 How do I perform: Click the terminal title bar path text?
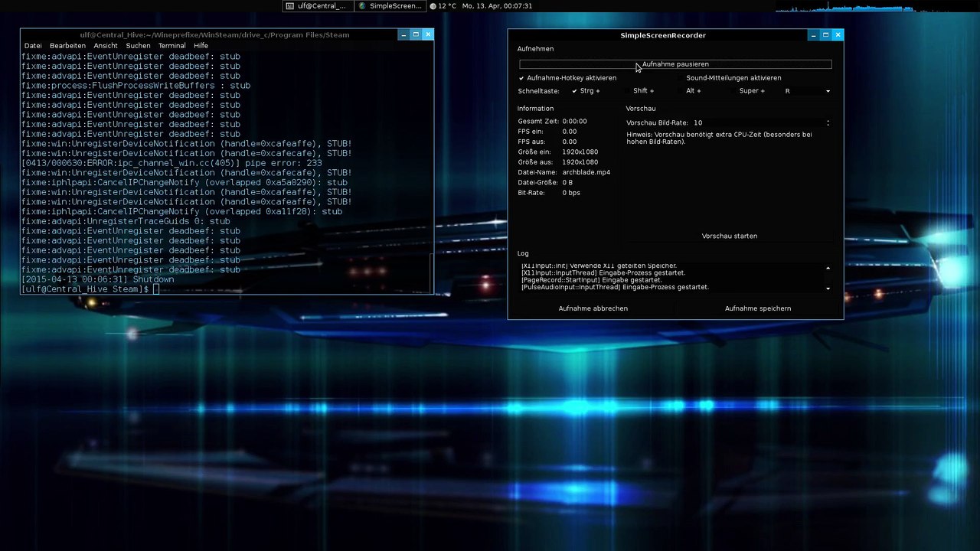click(x=214, y=34)
